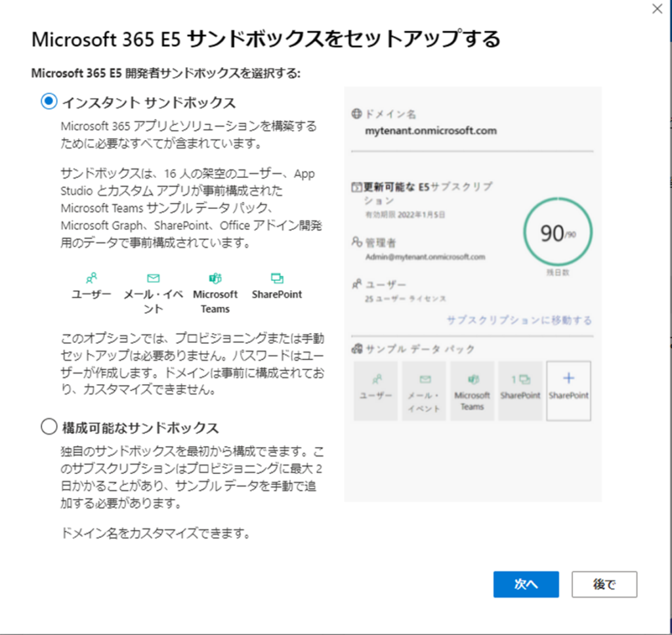The height and width of the screenshot is (635, 672).
Task: Click the SharePoint feature icon
Action: tap(276, 277)
